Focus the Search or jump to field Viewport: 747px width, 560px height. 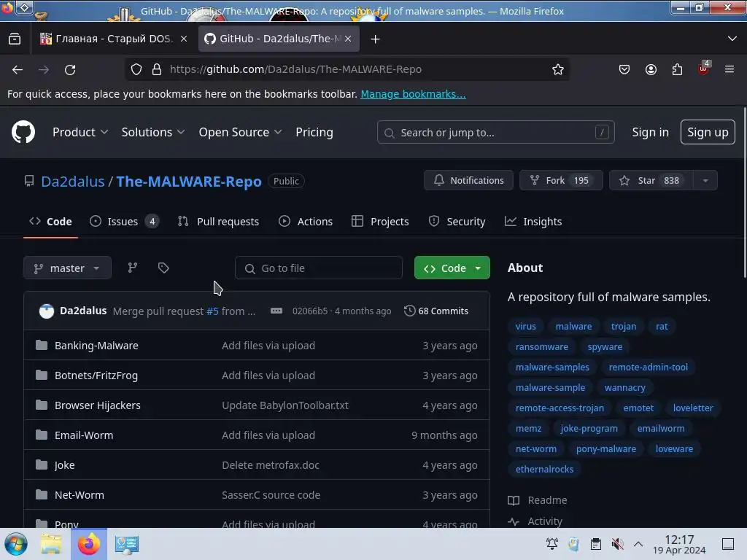click(495, 132)
